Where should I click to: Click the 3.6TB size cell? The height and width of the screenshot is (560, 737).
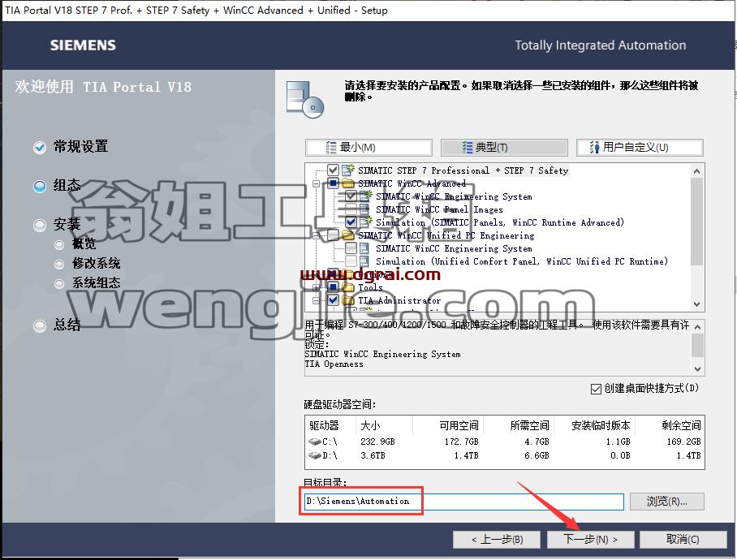pos(373,455)
